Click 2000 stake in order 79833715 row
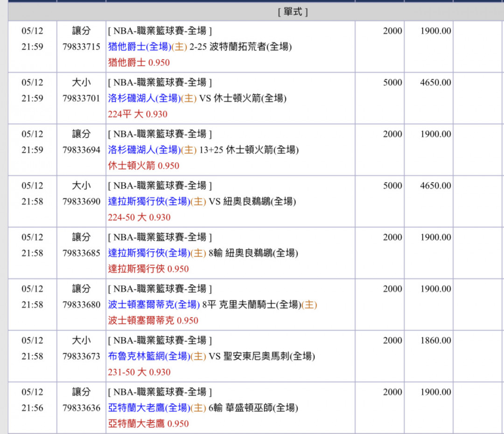 pos(392,31)
